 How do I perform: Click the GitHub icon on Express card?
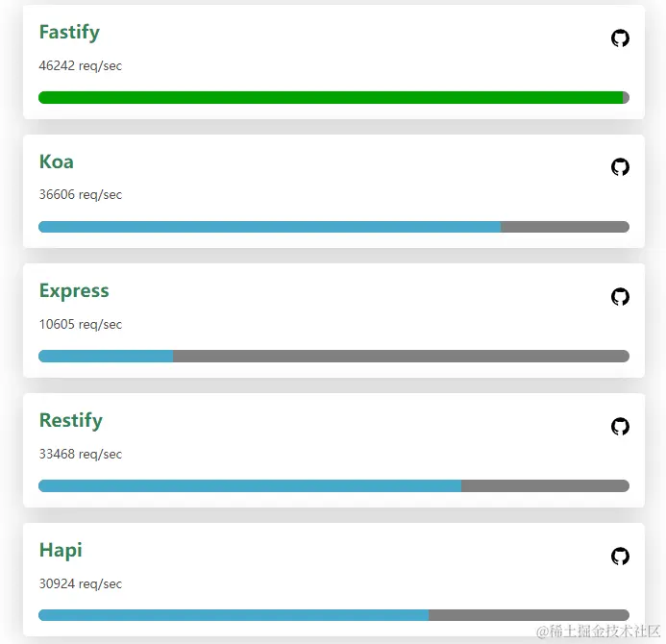tap(620, 296)
